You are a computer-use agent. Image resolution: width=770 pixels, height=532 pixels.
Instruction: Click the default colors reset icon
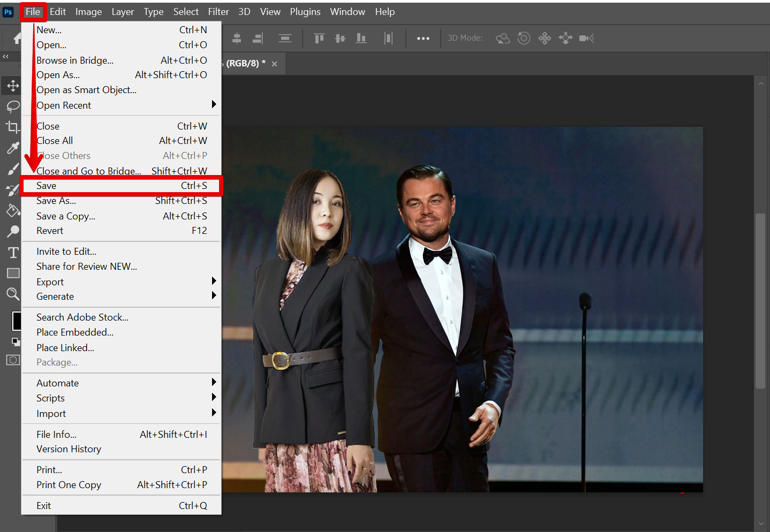16,342
